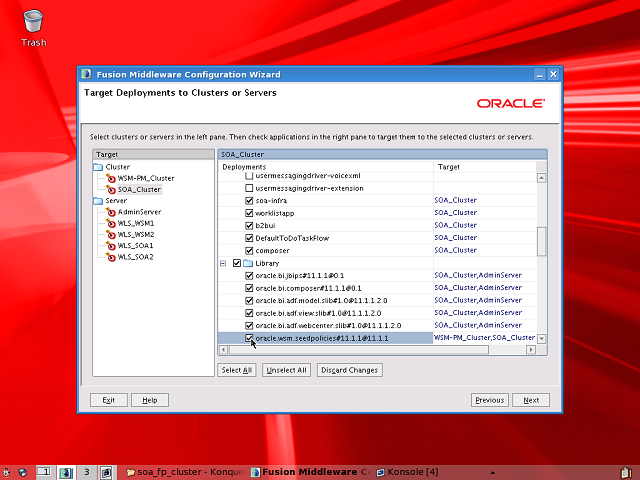The height and width of the screenshot is (480, 640).
Task: Click the horizontal scrollbar thumb in deployments
Action: coord(359,349)
